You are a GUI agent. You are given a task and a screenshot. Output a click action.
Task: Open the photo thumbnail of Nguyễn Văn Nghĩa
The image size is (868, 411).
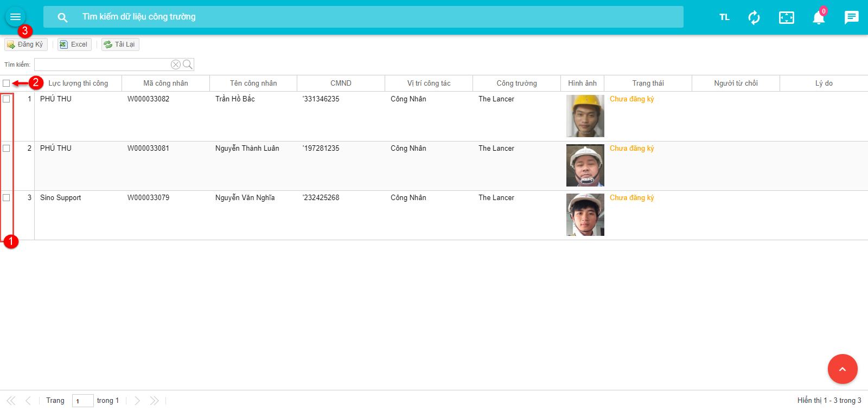(585, 215)
